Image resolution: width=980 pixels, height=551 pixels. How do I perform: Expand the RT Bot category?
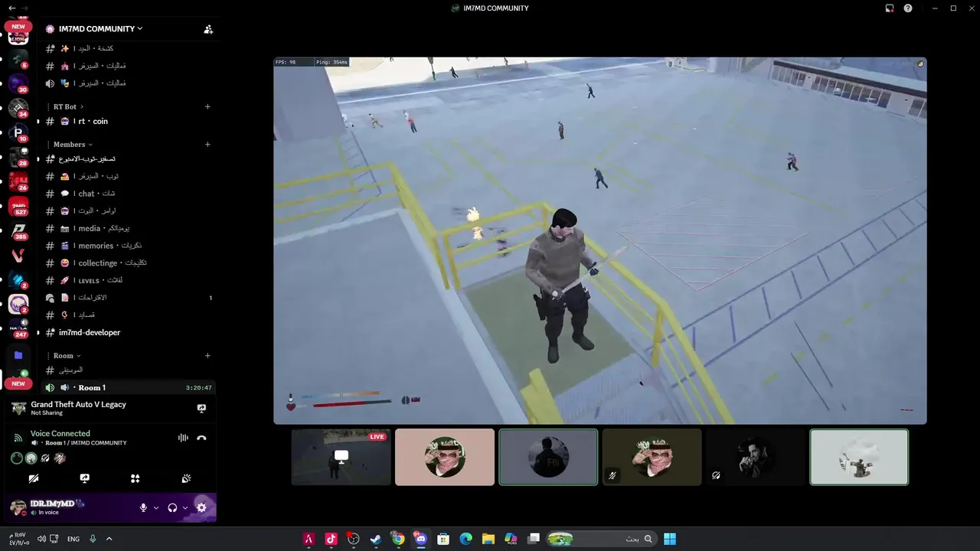tap(68, 106)
